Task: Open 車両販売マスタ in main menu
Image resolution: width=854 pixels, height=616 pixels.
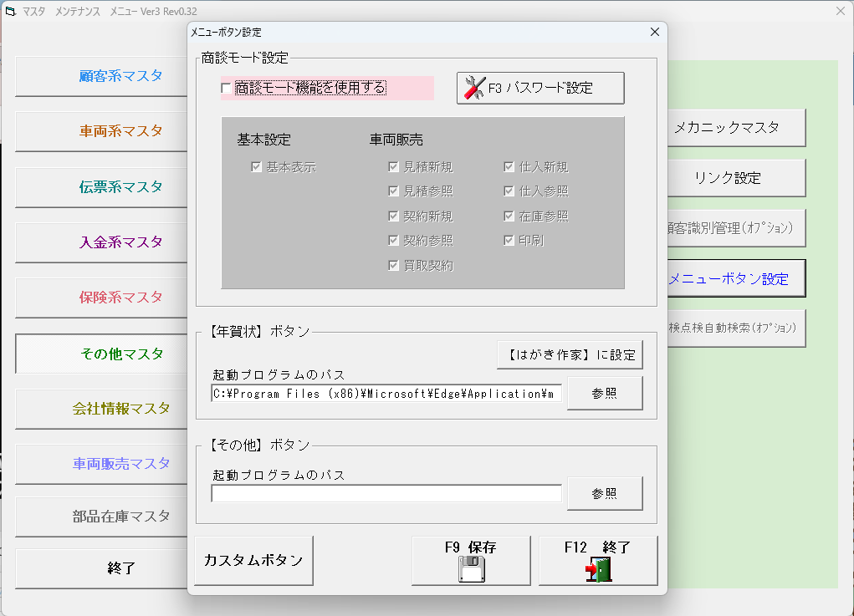Action: click(102, 464)
